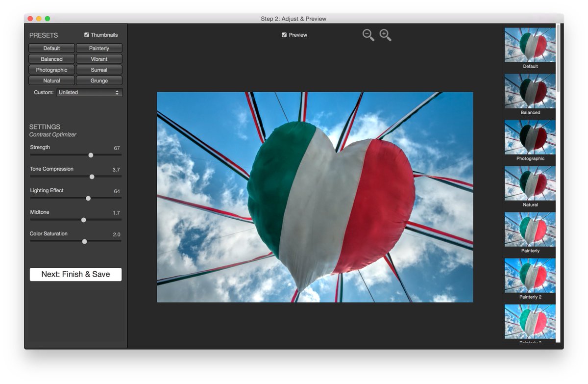The width and height of the screenshot is (588, 384).
Task: Click the green fullscreen window button
Action: coord(48,19)
